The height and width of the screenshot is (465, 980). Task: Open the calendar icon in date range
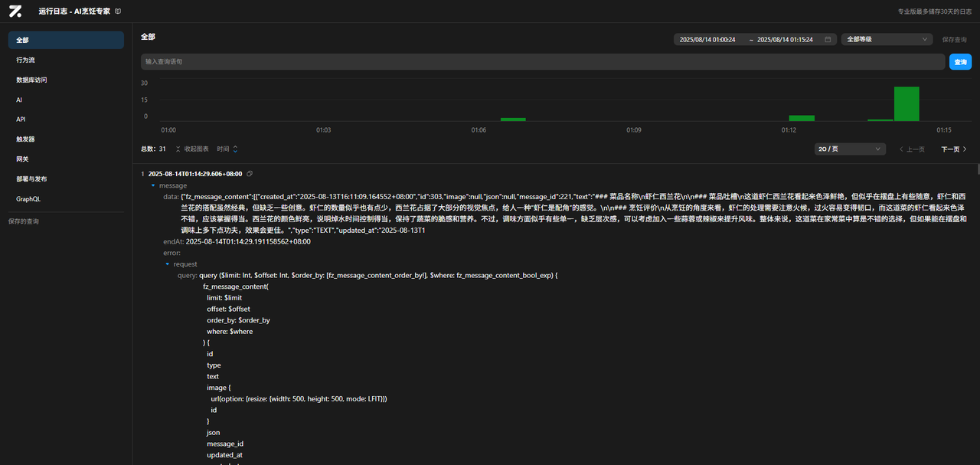828,39
